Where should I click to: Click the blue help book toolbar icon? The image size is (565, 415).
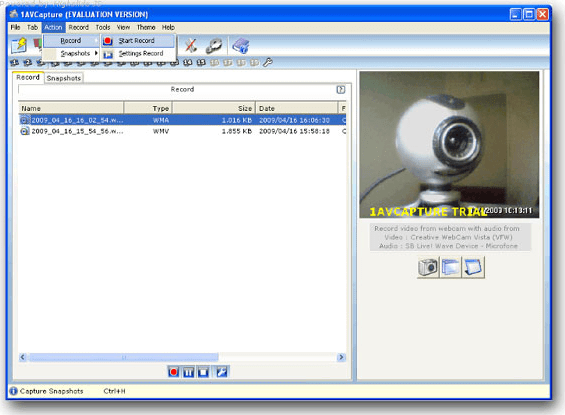pos(241,45)
